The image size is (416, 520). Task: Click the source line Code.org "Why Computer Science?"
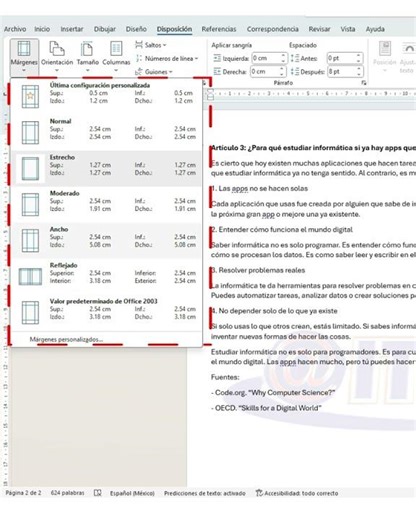pos(273,392)
